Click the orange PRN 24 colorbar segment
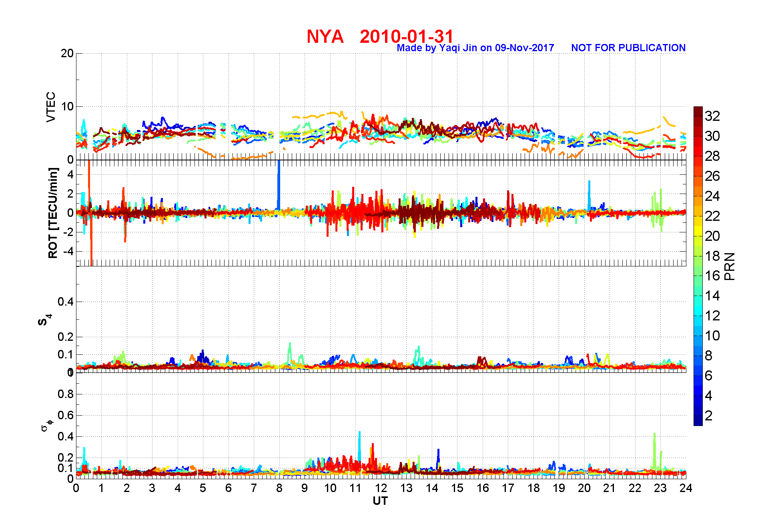 pos(698,191)
